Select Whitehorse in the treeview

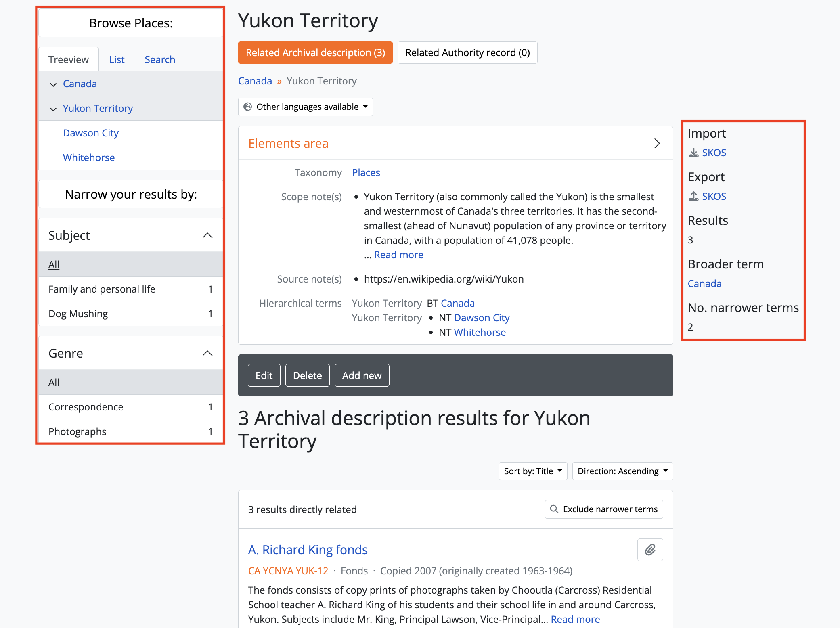coord(89,157)
